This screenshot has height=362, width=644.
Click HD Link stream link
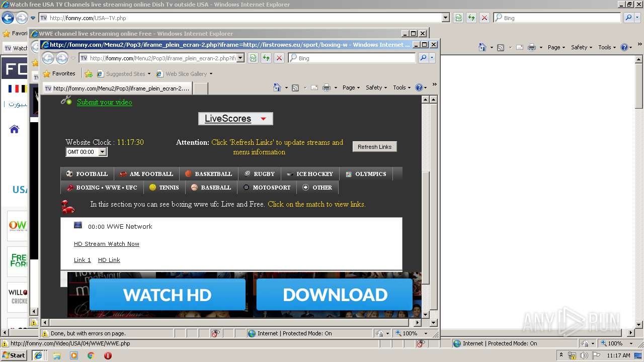(109, 260)
